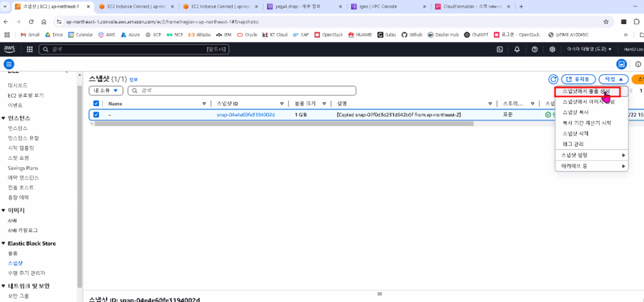
Task: Toggle the blue hamburger navigation menu
Action: 9,64
